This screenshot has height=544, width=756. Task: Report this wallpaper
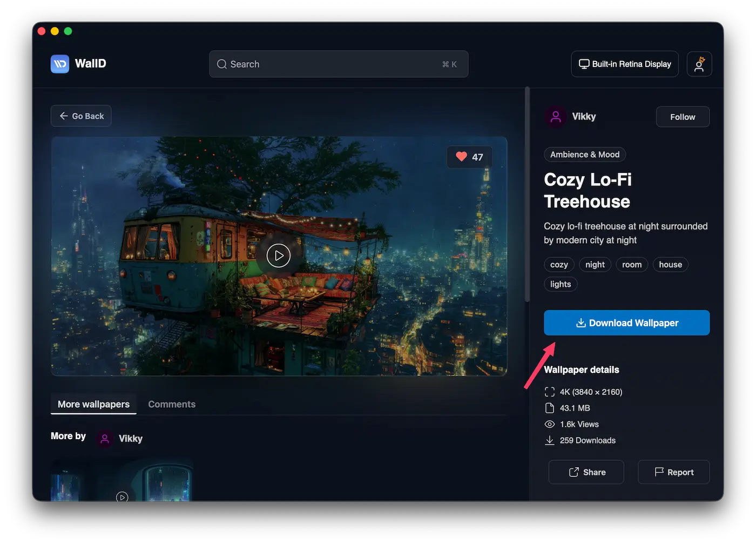pyautogui.click(x=673, y=472)
